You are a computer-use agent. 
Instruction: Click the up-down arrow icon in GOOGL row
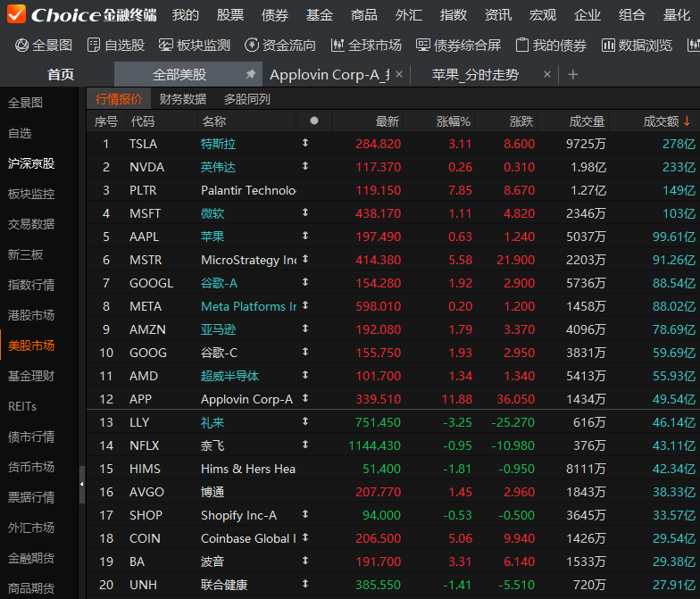coord(305,282)
